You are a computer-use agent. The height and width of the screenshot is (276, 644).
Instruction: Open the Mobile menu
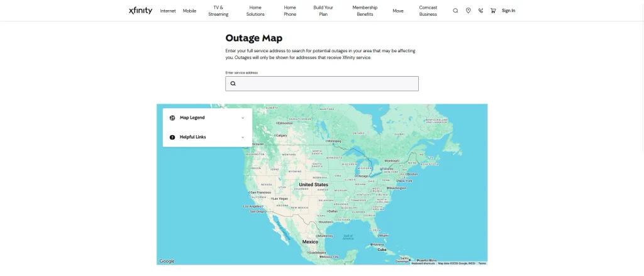[189, 11]
